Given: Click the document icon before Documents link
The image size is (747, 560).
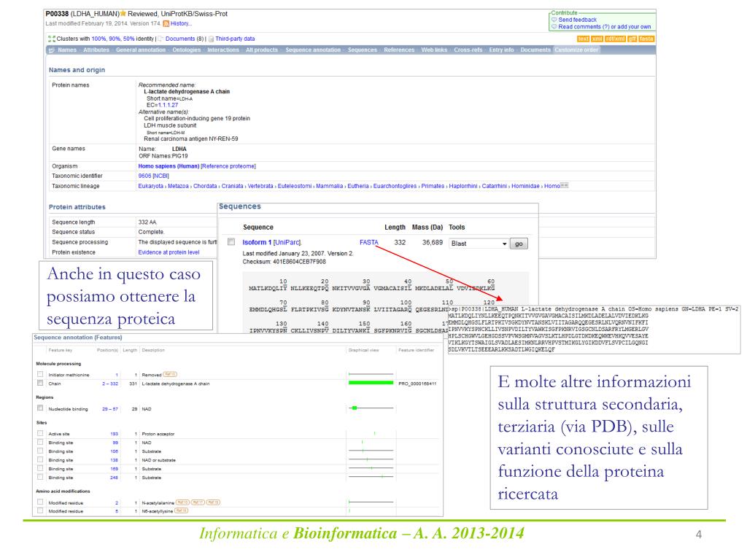Looking at the screenshot, I should click(x=160, y=39).
